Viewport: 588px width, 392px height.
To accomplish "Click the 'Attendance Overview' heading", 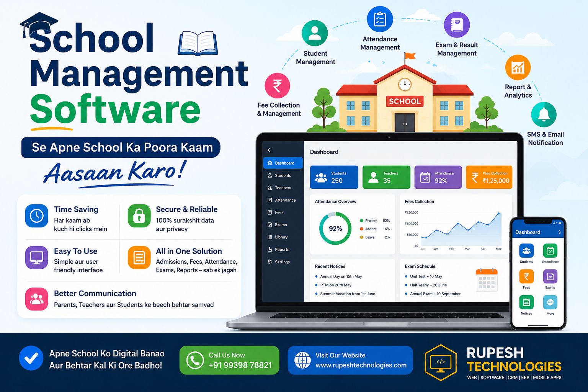I will click(335, 202).
